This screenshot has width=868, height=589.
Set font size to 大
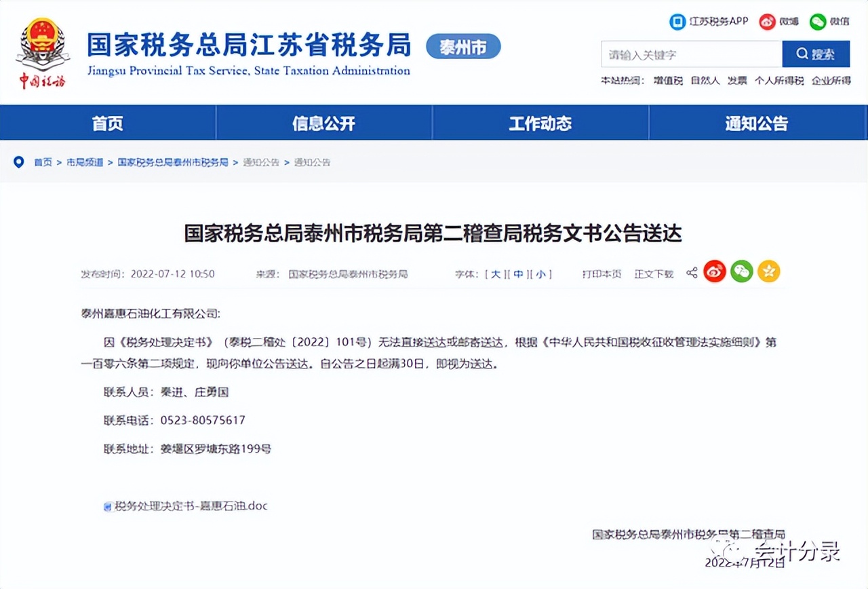496,274
